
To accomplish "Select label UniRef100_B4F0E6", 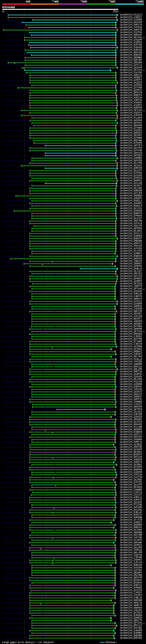I will click(x=131, y=638).
